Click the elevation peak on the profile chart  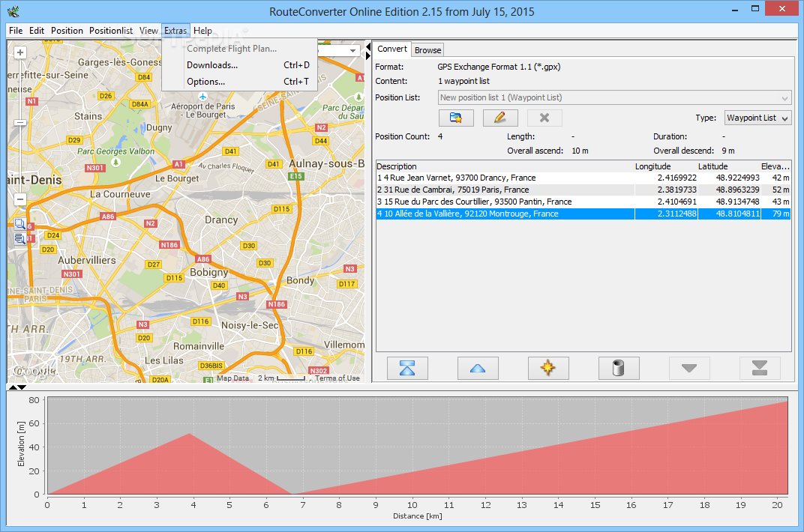[190, 434]
